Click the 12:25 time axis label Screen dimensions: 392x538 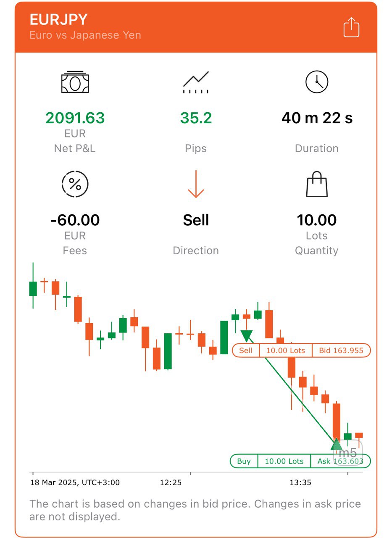point(171,483)
